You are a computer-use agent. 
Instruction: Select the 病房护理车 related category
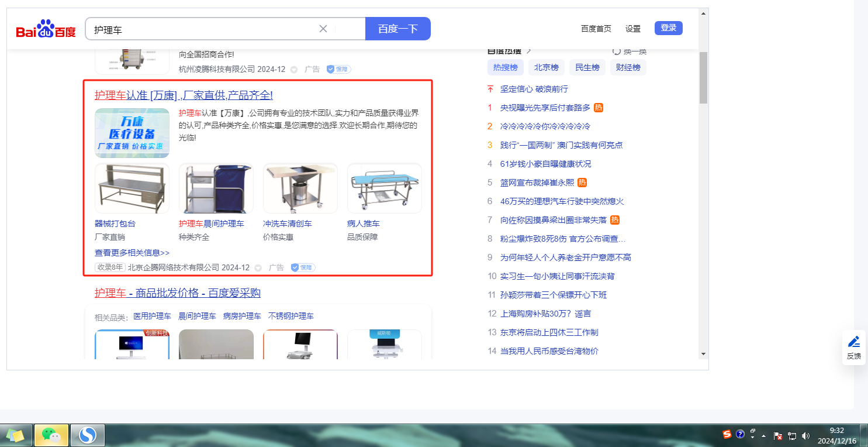click(x=242, y=316)
